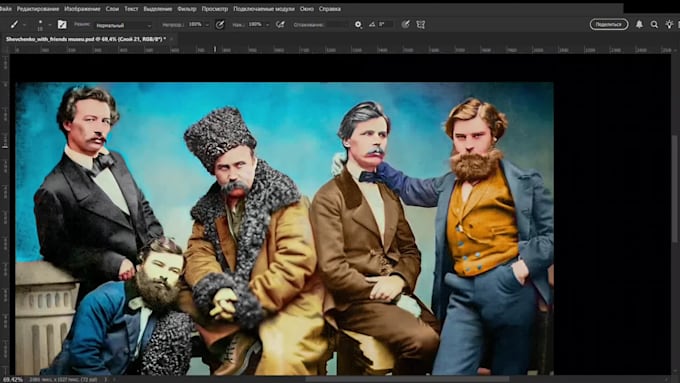
Task: Toggle pressure for size icon
Action: pyautogui.click(x=405, y=25)
